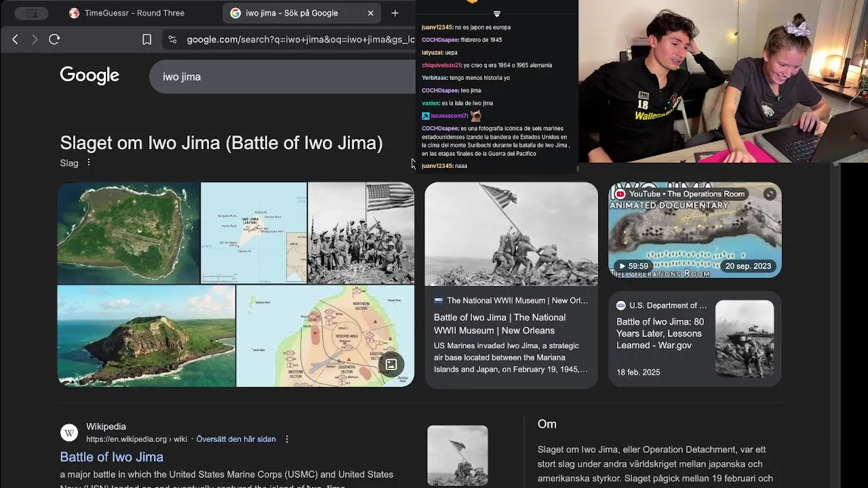Bookmark this page using the bookmark icon

tap(146, 39)
